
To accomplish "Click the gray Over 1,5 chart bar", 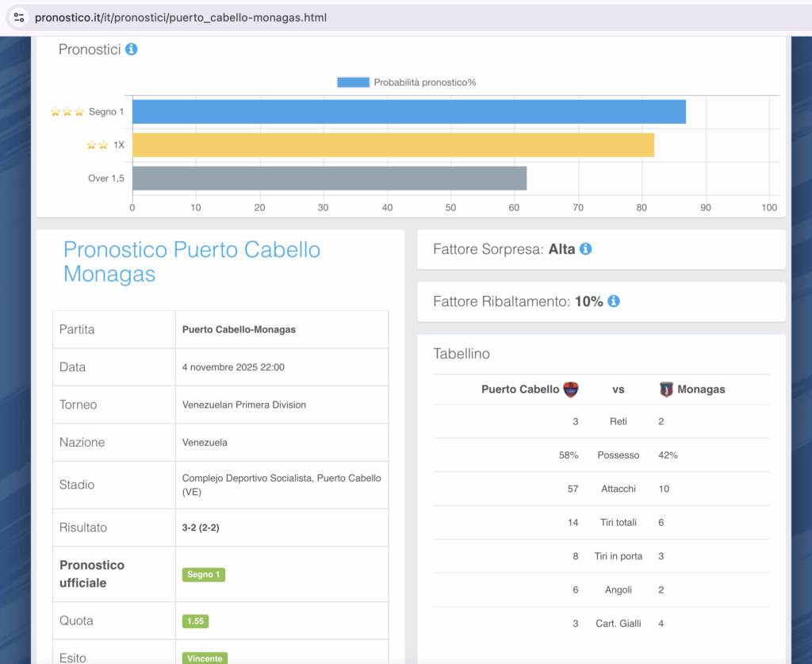I will (x=329, y=178).
